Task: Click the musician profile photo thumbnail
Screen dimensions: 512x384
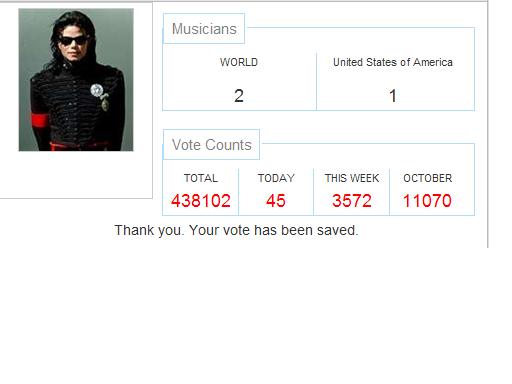Action: click(x=76, y=80)
